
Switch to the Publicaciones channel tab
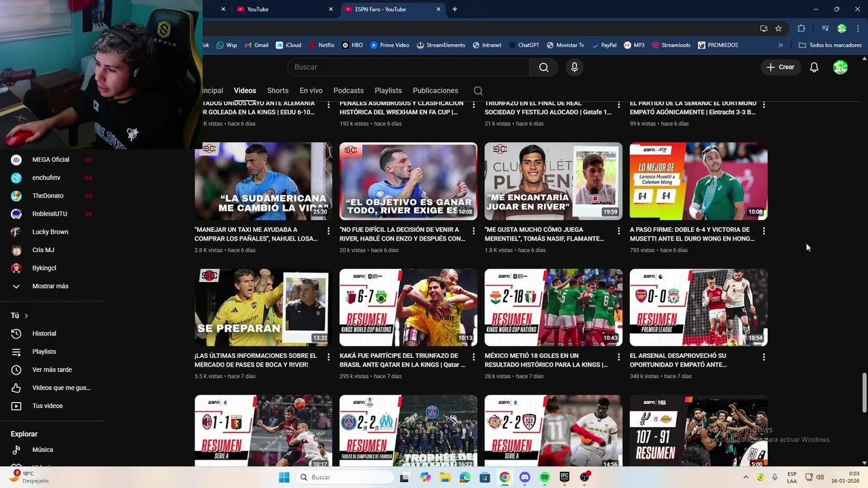[x=435, y=91]
